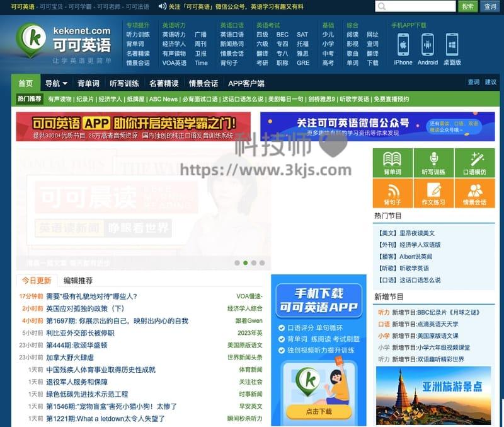Click the 作文练习 pencil icon tile

(433, 193)
